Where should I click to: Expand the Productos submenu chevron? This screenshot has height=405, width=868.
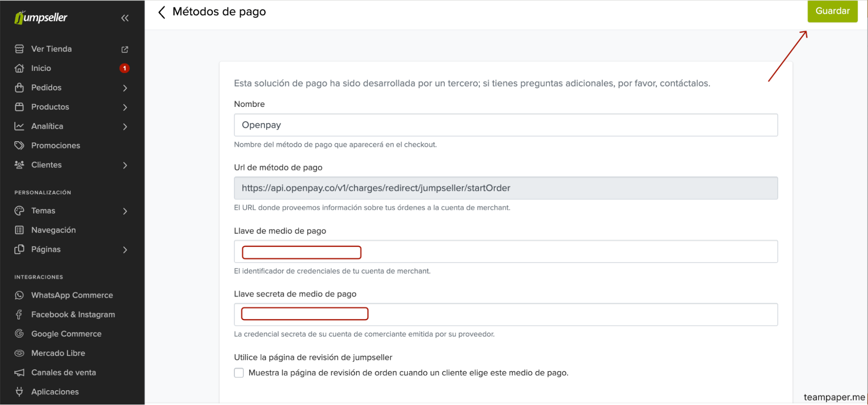(x=125, y=107)
